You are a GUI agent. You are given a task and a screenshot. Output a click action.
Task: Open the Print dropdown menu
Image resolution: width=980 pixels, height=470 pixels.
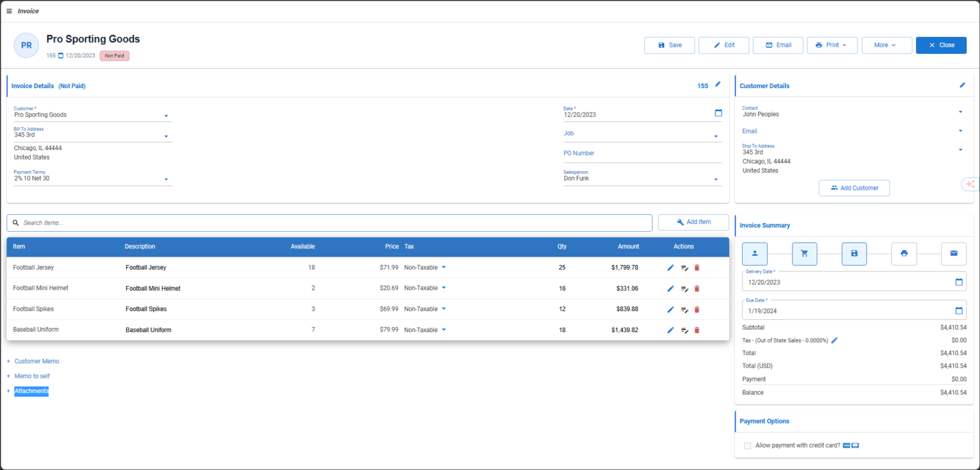point(832,45)
